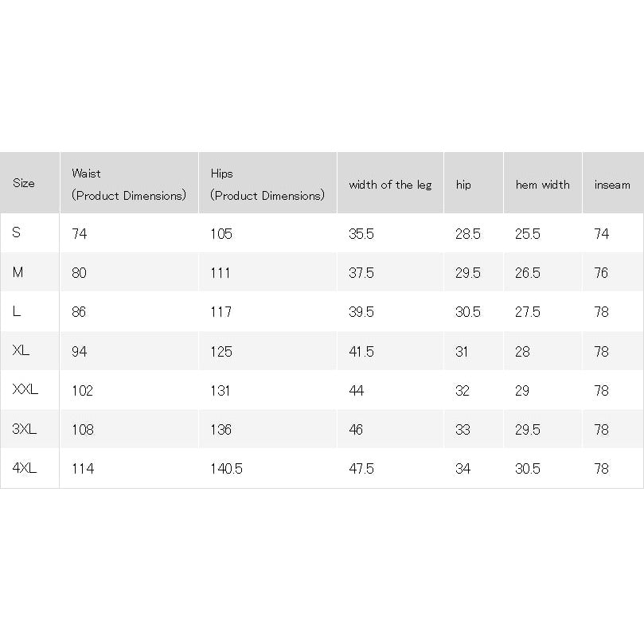The height and width of the screenshot is (644, 644).
Task: Select the 28.5 hip value
Action: coord(468,234)
